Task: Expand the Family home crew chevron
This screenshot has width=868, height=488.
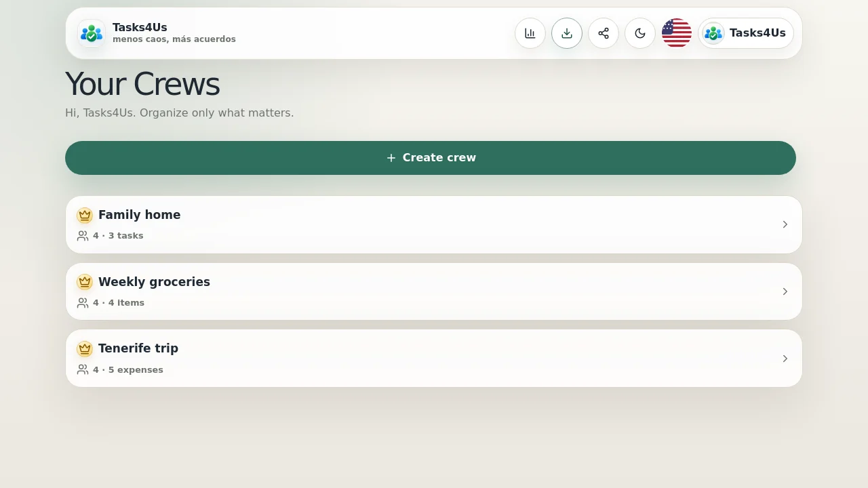Action: 785,224
